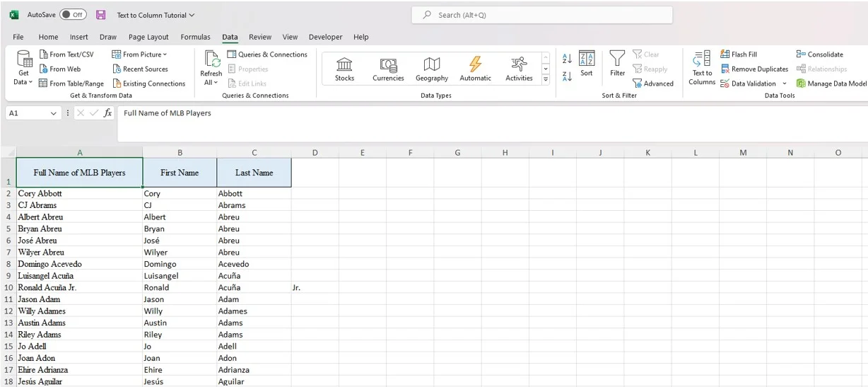Select row 10 header

click(x=8, y=287)
